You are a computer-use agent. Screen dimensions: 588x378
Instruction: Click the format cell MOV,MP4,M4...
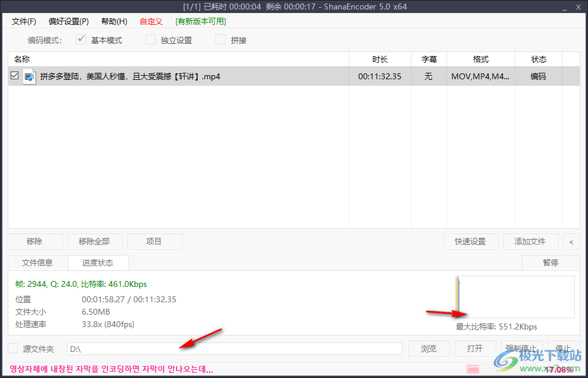tap(480, 76)
